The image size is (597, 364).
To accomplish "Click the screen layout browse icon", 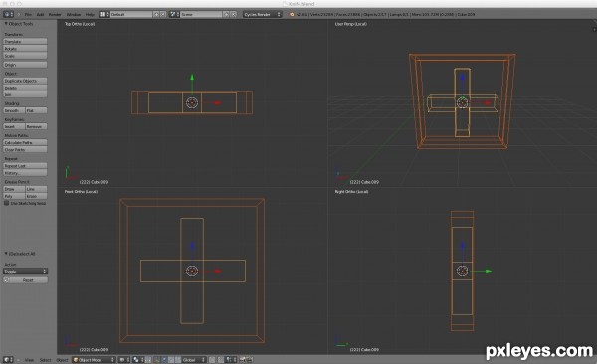I will (x=104, y=14).
